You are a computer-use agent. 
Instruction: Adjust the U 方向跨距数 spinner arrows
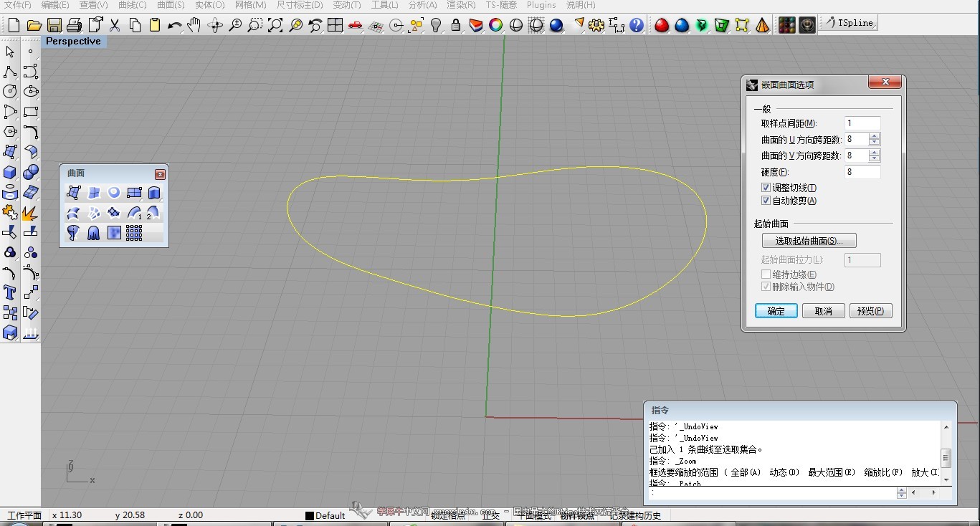(874, 139)
